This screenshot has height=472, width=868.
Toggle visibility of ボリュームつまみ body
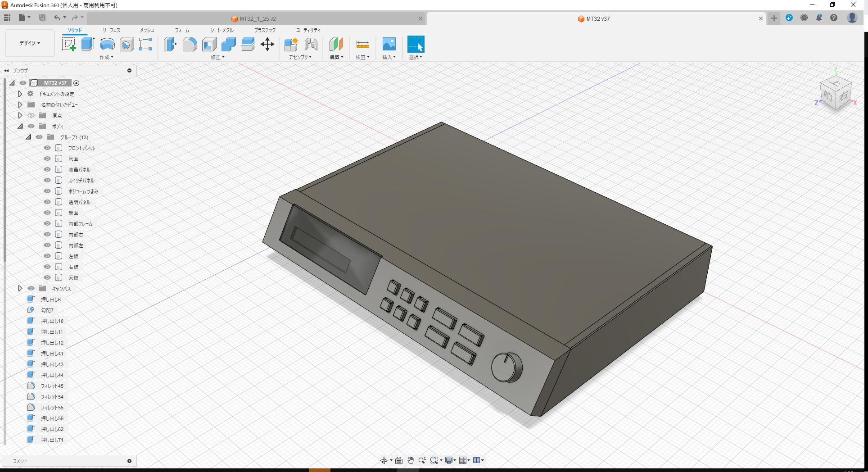(47, 191)
